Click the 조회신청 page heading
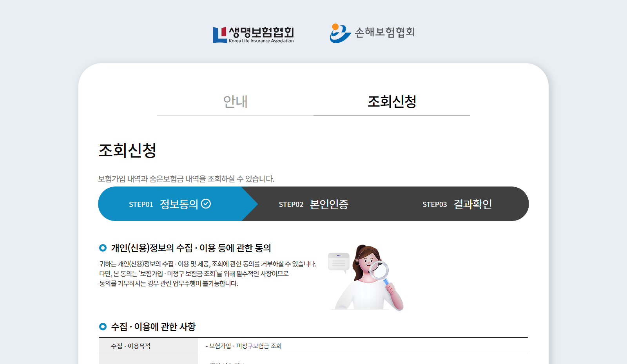The height and width of the screenshot is (364, 627). click(x=127, y=150)
